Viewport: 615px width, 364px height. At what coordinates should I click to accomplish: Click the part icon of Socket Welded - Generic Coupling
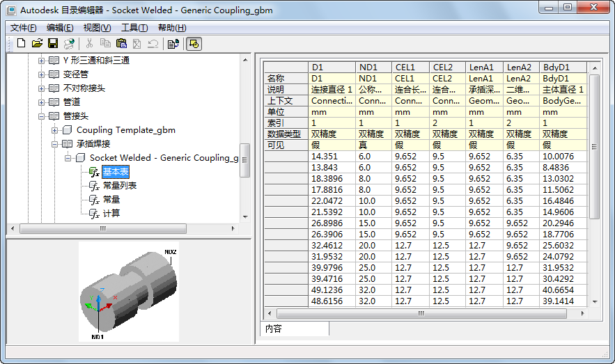click(80, 158)
